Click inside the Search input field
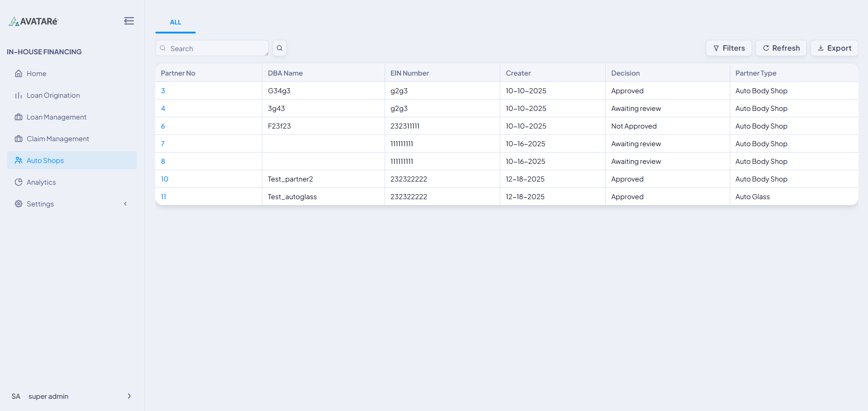Screen dimensions: 868x411 tap(212, 48)
